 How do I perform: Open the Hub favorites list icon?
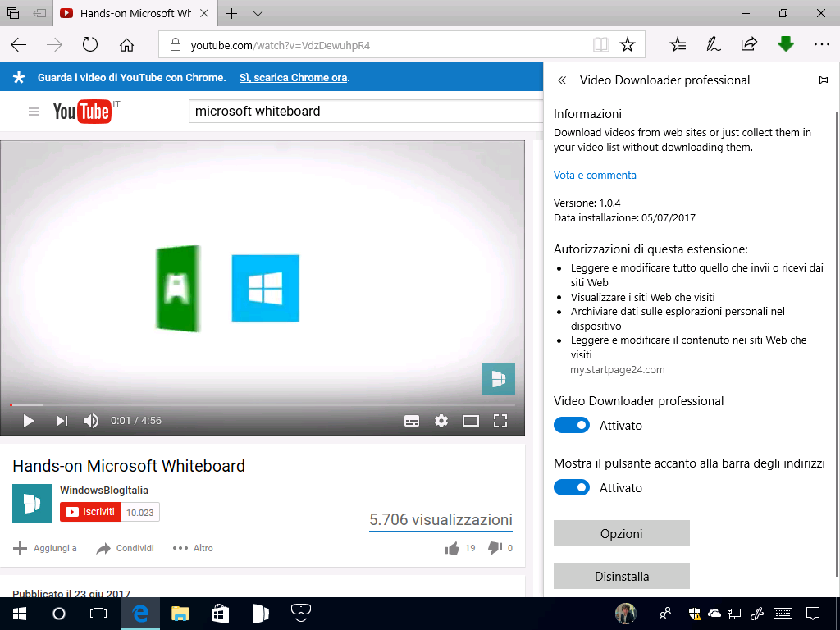tap(678, 44)
